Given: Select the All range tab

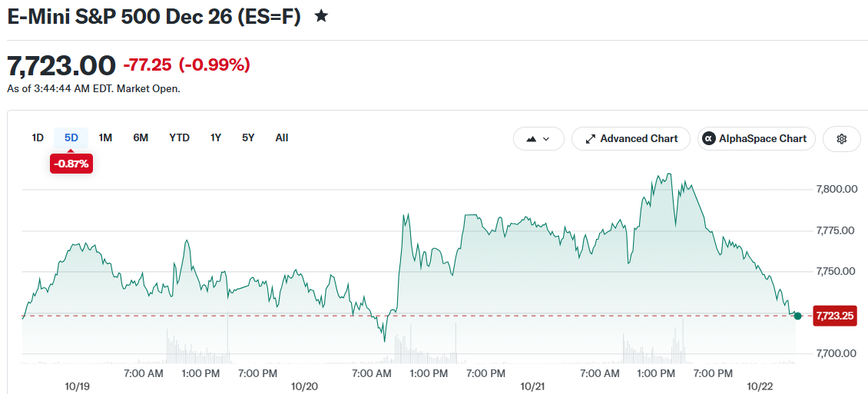Looking at the screenshot, I should pyautogui.click(x=282, y=137).
